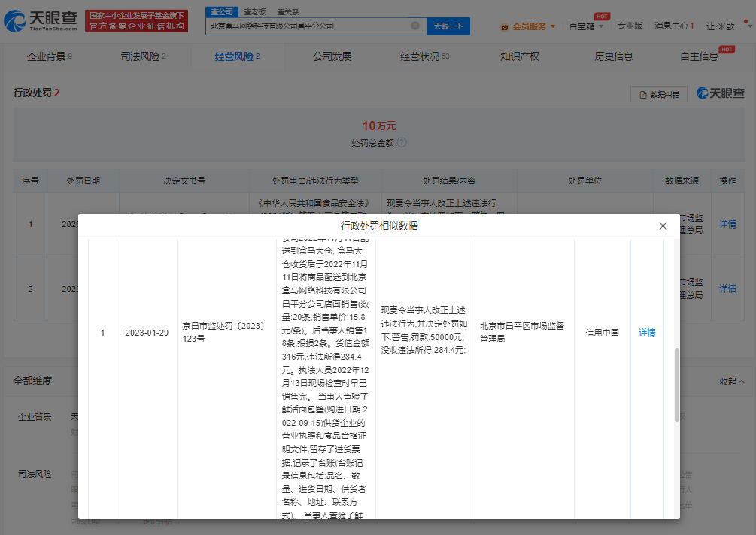
Task: Click the Tianyancha logo at top left
Action: pos(41,21)
